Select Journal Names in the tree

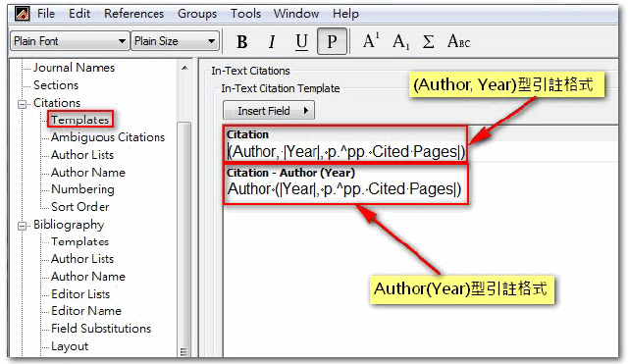tap(75, 68)
